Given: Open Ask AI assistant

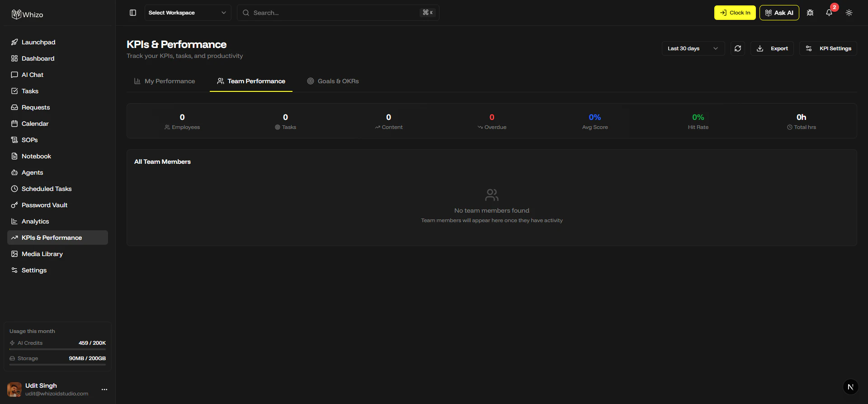Looking at the screenshot, I should (x=779, y=13).
